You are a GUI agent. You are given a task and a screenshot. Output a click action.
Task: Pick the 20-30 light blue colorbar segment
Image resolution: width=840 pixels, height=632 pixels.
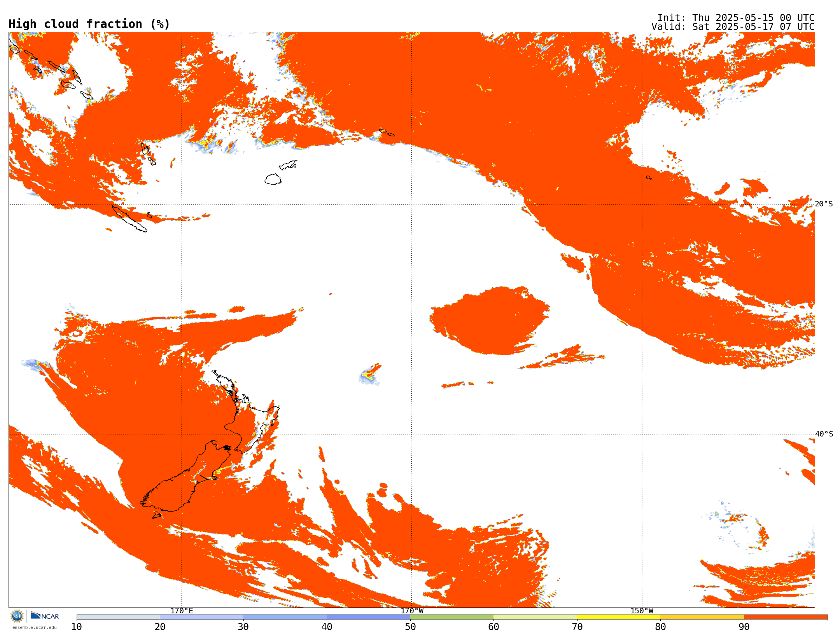[201, 617]
